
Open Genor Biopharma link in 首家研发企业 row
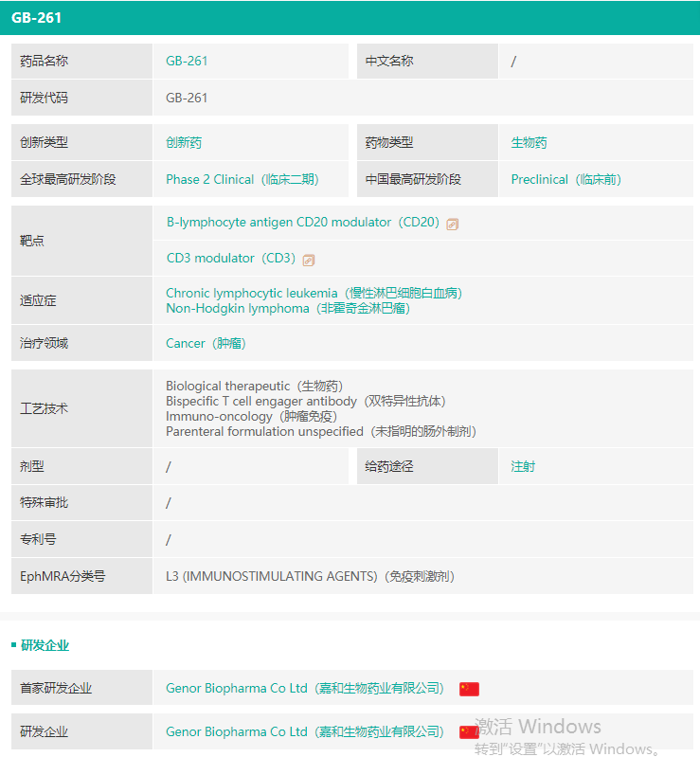[305, 688]
